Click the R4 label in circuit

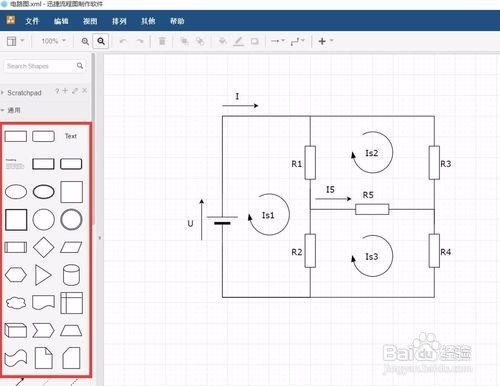click(446, 252)
